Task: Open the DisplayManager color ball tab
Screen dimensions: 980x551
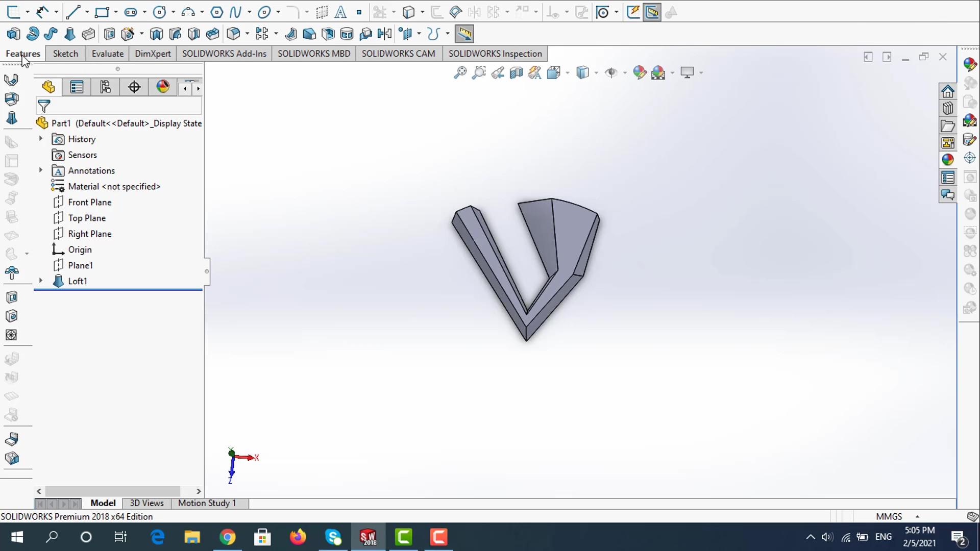Action: 163,87
